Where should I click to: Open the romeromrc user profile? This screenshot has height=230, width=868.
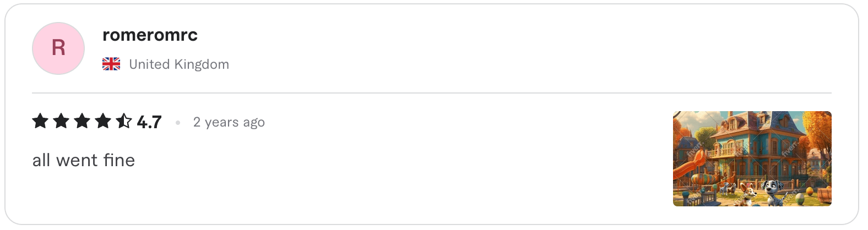click(150, 35)
